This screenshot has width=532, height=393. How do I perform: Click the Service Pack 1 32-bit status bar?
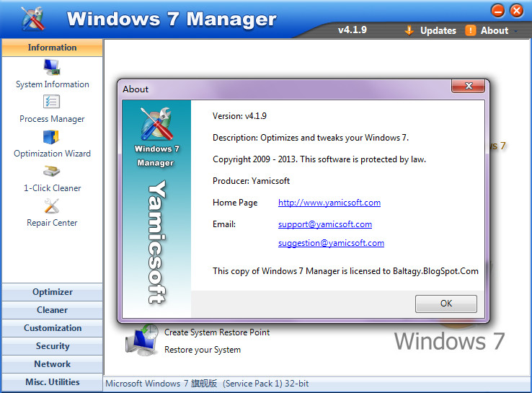(207, 384)
